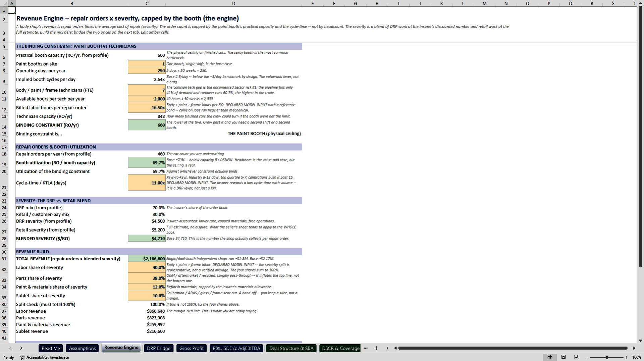Viewport: 644px width, 361px height.
Task: Open the DRP Bridge sheet tab
Action: click(x=159, y=348)
